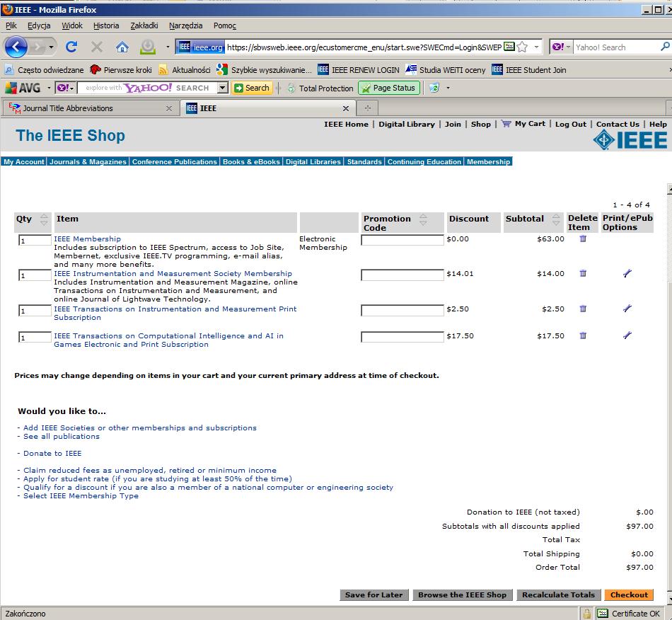This screenshot has height=620, width=672.
Task: Click the IEEE logo at top right
Action: (x=630, y=140)
